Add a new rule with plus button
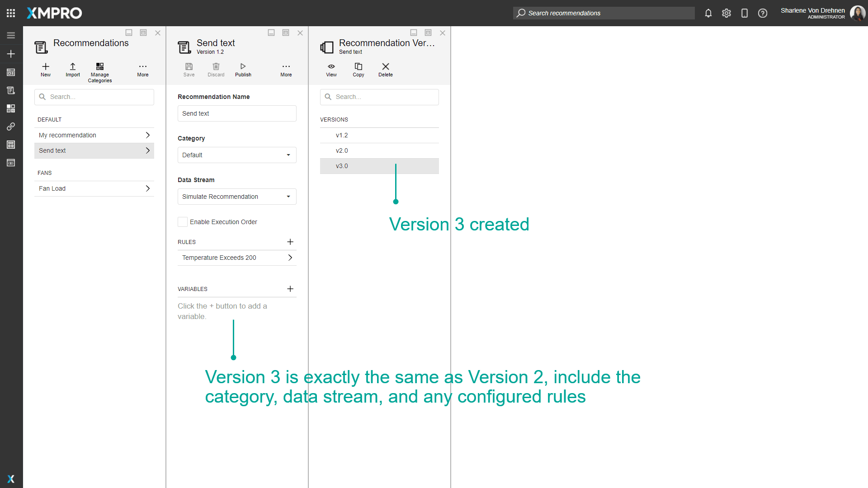 point(290,242)
